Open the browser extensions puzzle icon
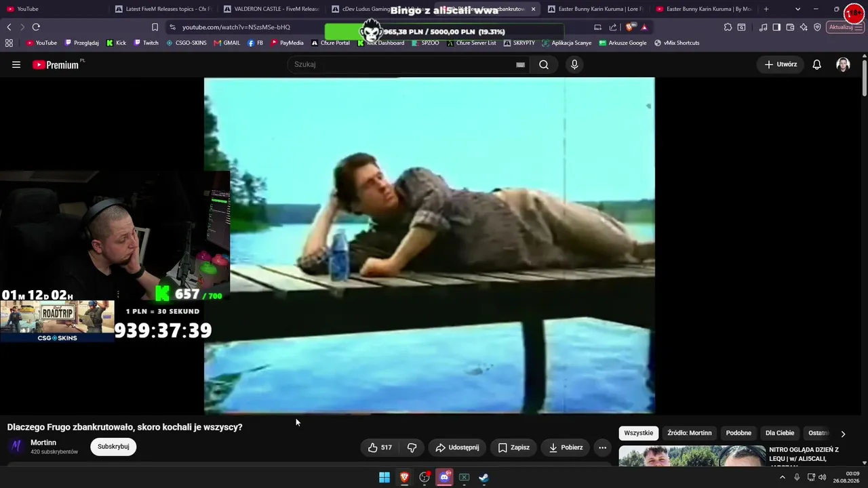 click(x=728, y=27)
